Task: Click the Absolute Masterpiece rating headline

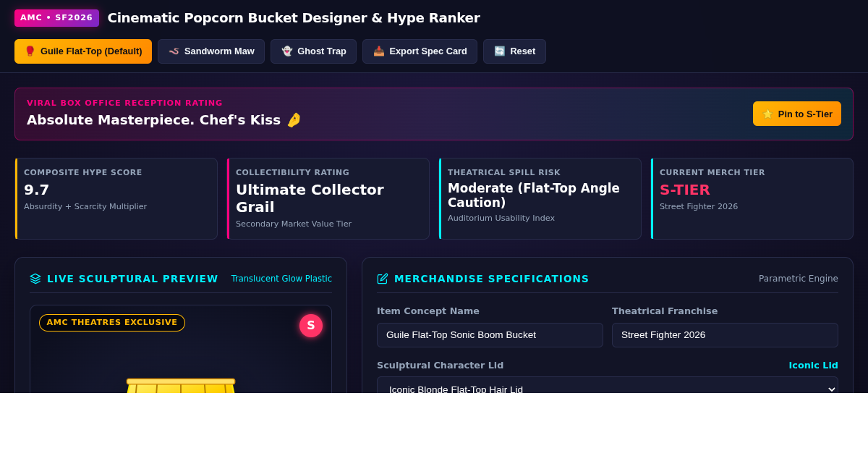Action: pyautogui.click(x=163, y=120)
